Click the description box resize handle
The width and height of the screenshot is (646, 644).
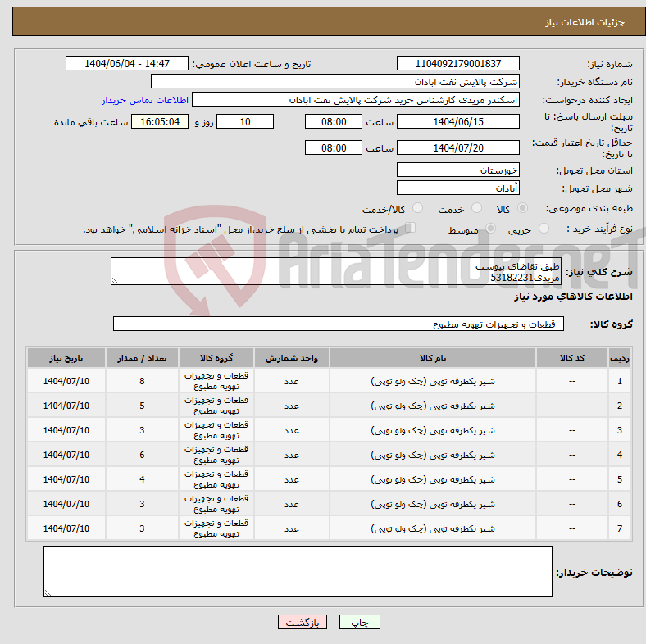click(x=115, y=281)
